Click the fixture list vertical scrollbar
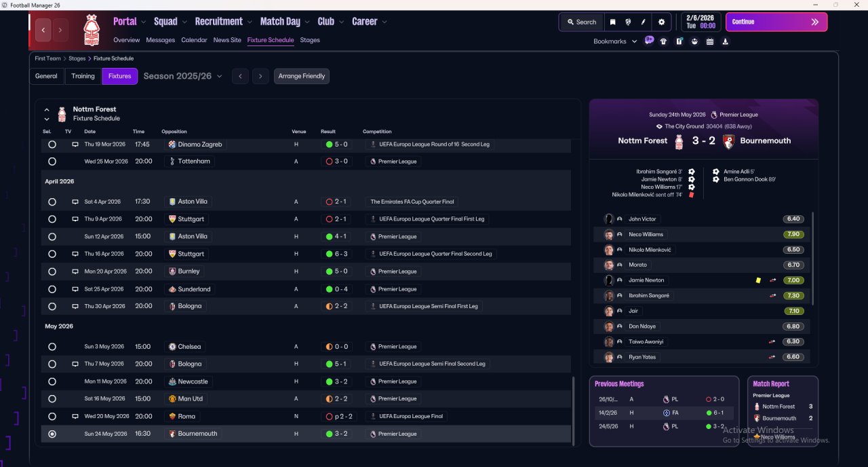 coord(574,411)
